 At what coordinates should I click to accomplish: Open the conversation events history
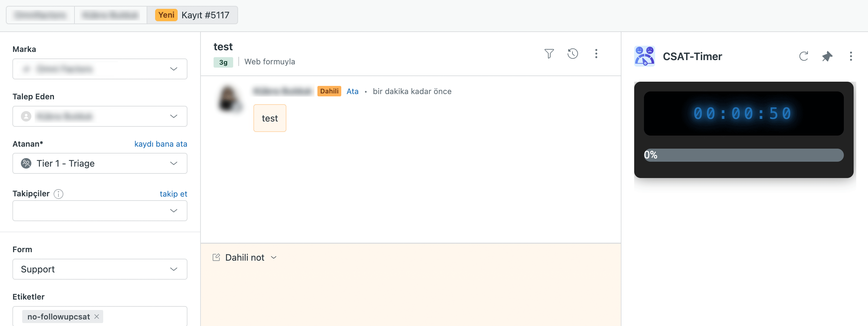point(573,54)
